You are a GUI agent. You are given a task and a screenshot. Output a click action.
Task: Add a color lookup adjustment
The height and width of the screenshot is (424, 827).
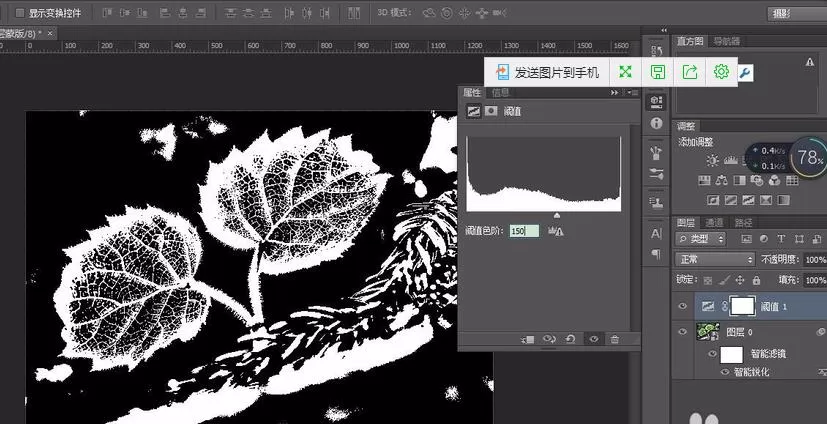(x=792, y=180)
